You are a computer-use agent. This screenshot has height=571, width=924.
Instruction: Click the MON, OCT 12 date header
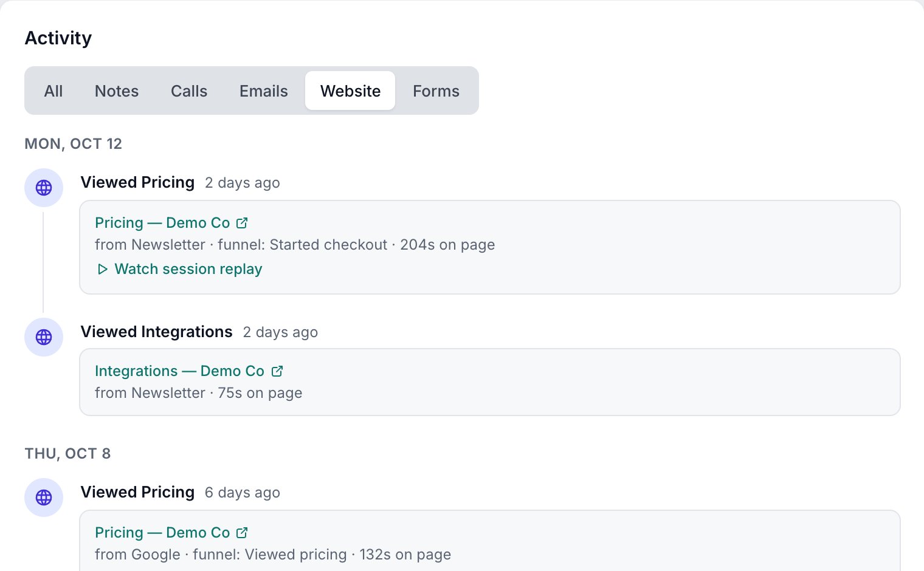tap(74, 144)
